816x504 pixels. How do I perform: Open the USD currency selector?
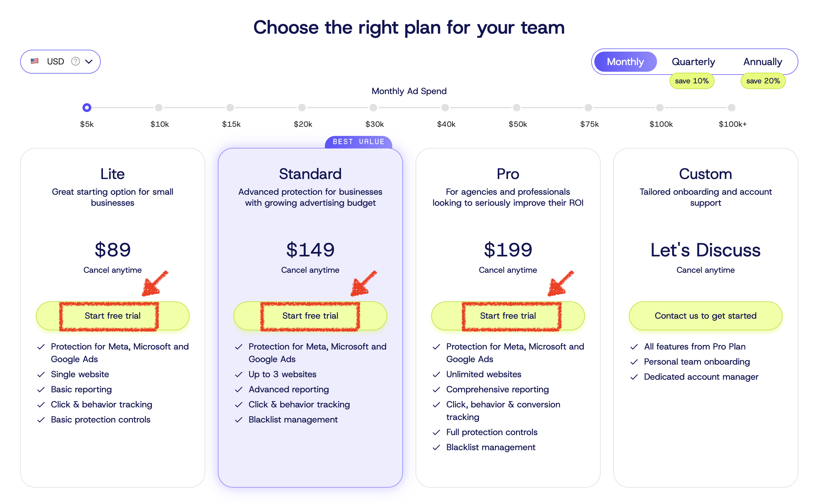[55, 61]
